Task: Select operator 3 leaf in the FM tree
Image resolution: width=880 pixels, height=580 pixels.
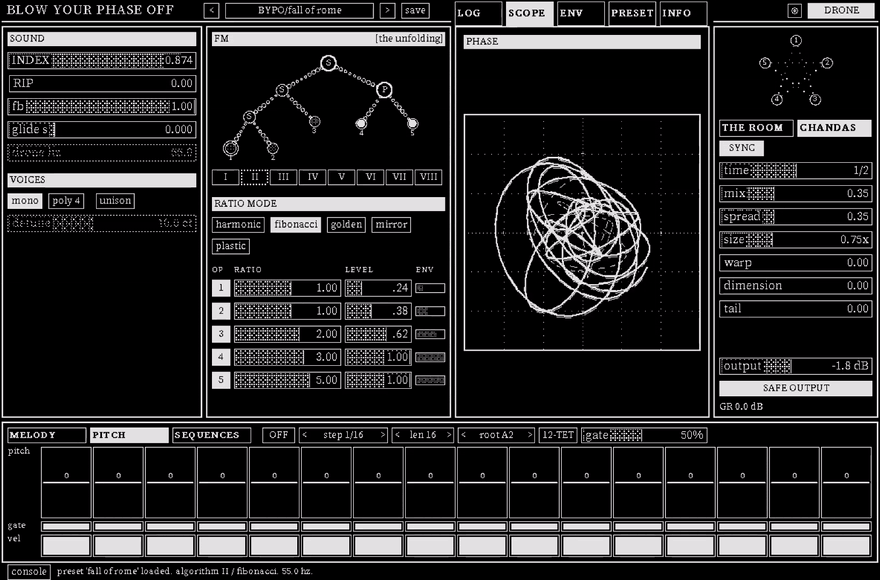Action: (314, 121)
